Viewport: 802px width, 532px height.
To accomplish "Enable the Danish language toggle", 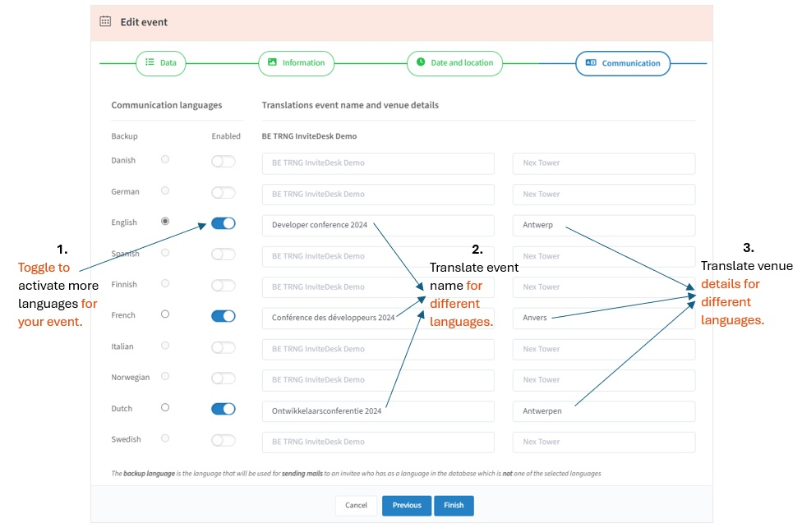I will click(224, 161).
